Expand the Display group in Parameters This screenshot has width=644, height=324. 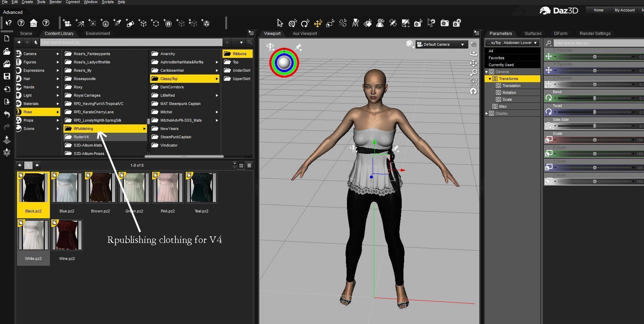[x=487, y=113]
